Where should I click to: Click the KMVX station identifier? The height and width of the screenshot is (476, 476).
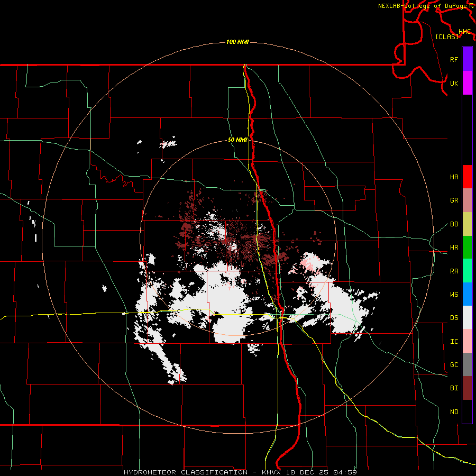[272, 472]
